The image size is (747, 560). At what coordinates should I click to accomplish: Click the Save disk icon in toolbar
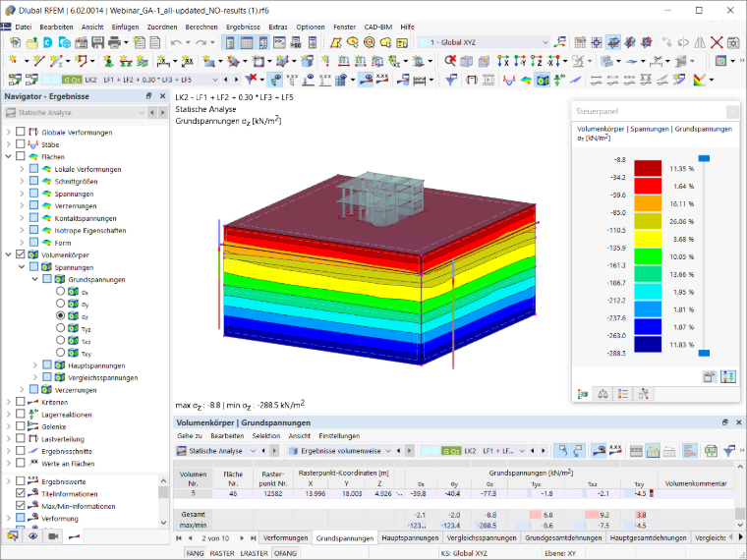pyautogui.click(x=97, y=42)
